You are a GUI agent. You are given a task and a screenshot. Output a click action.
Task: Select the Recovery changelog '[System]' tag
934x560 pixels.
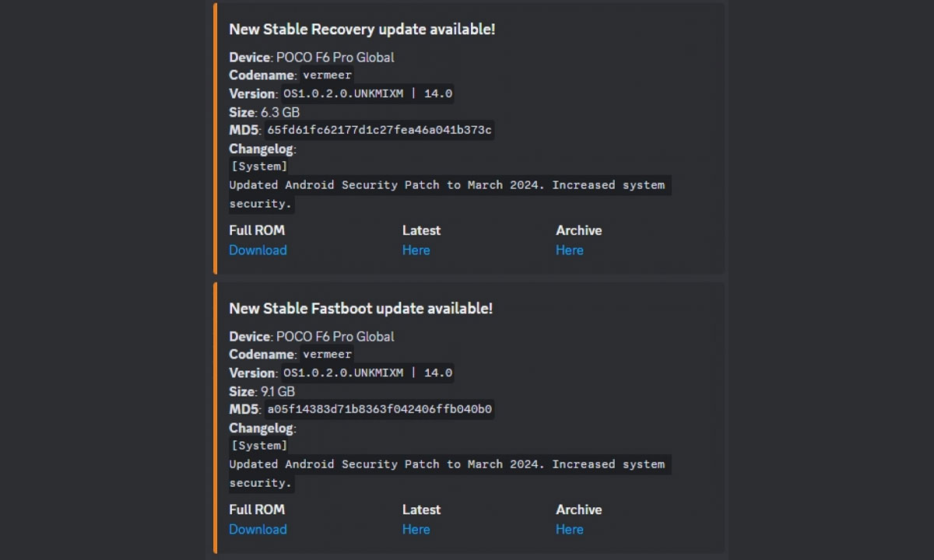click(259, 166)
